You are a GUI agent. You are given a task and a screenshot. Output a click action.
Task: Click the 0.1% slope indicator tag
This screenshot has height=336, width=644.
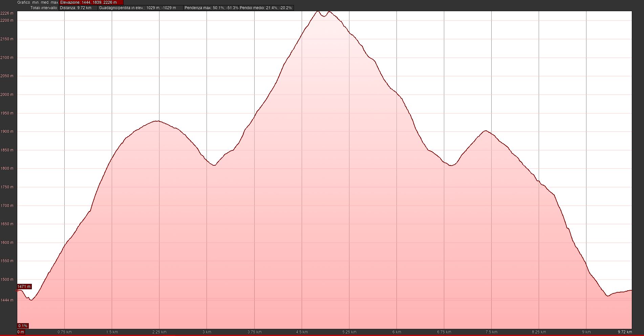coord(23,326)
